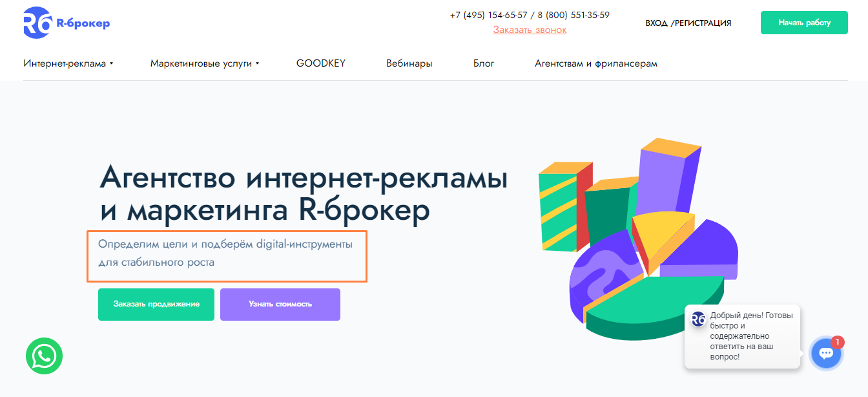Screen dimensions: 868x397
Task: Click the Заказать продвижение button
Action: [156, 305]
